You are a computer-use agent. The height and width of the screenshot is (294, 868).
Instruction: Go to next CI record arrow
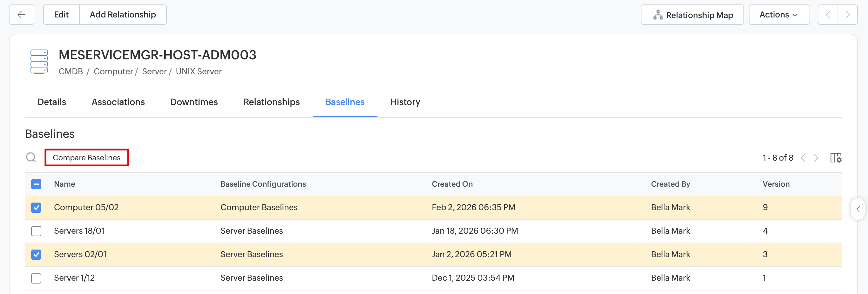coord(847,15)
